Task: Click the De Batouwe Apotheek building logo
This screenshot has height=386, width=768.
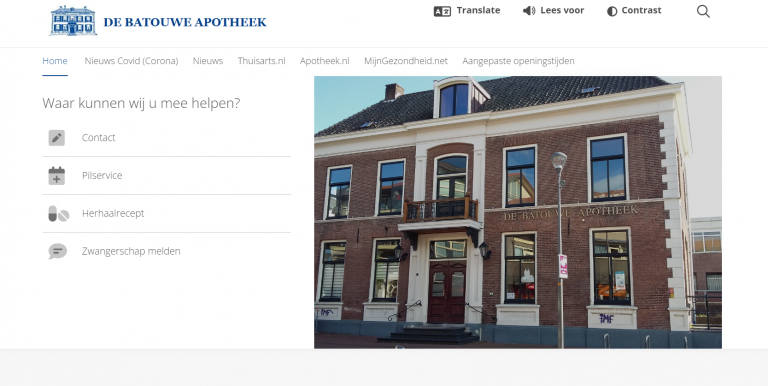Action: (73, 21)
